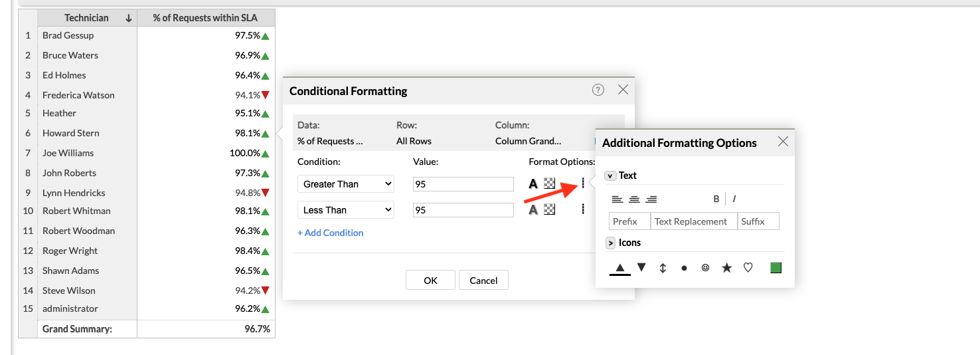The image size is (980, 355).
Task: Click the Cancel button
Action: coord(483,280)
